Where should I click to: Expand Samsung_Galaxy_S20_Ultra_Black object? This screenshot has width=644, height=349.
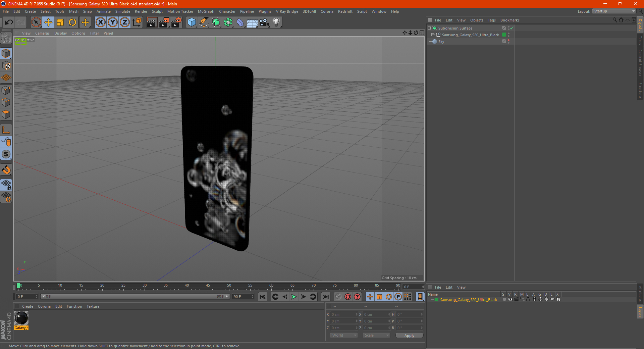pos(433,35)
